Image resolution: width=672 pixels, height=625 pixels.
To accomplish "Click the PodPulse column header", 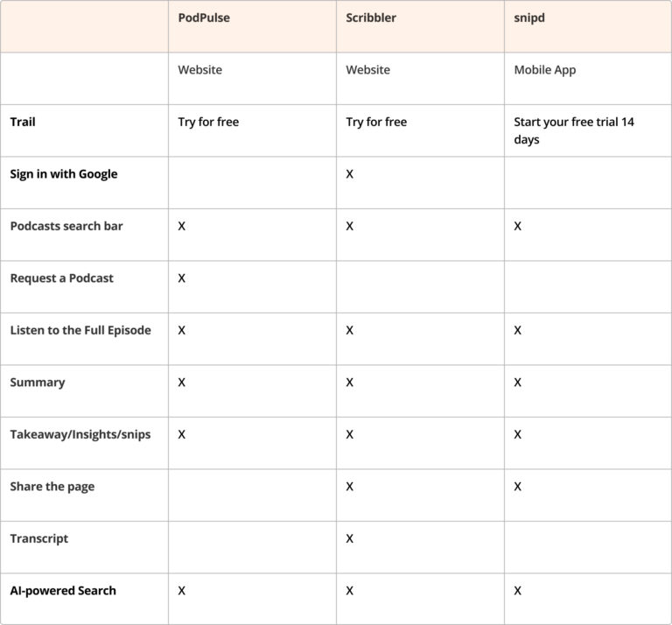I will click(x=204, y=18).
